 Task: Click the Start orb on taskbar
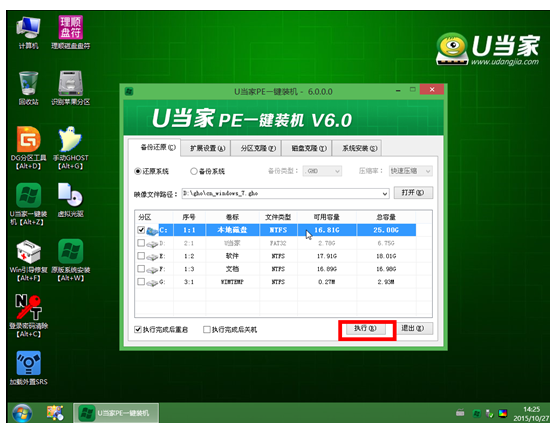coord(22,413)
